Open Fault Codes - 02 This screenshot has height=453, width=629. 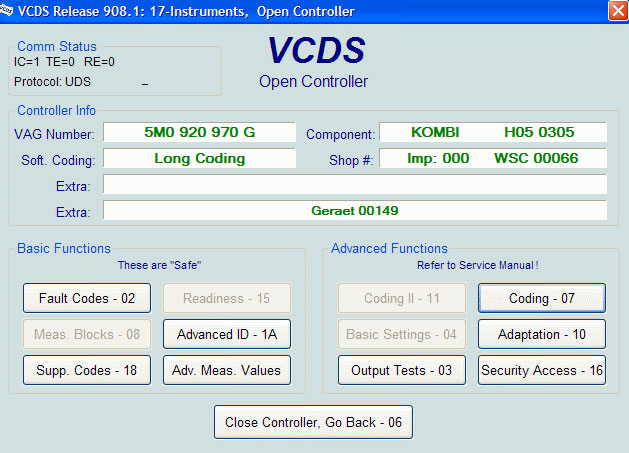click(87, 298)
